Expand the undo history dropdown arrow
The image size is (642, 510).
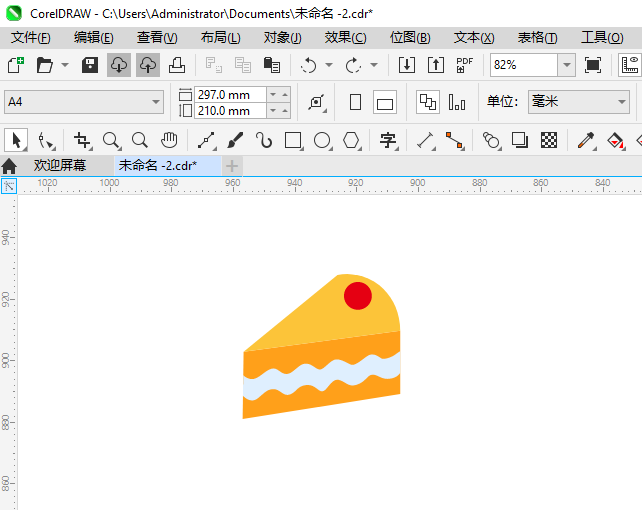(329, 65)
